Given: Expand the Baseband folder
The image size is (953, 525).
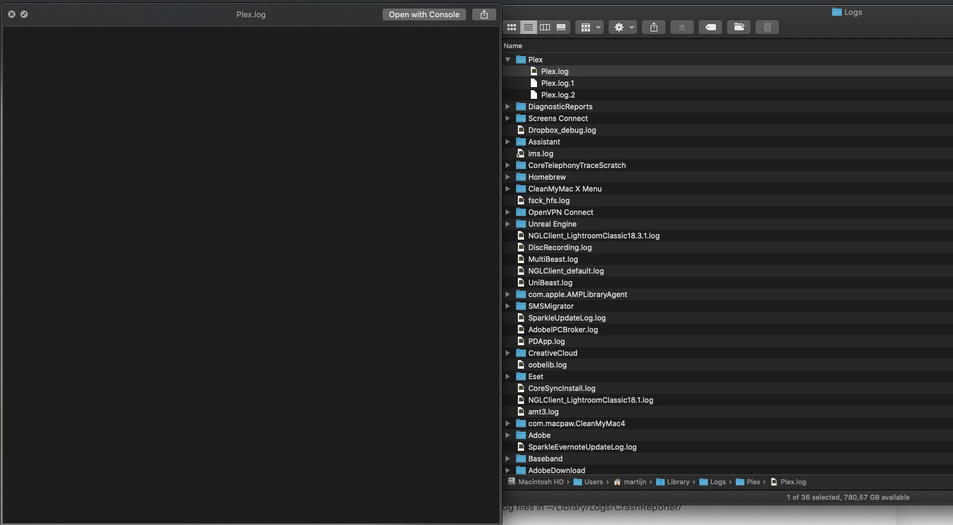Looking at the screenshot, I should (x=507, y=459).
